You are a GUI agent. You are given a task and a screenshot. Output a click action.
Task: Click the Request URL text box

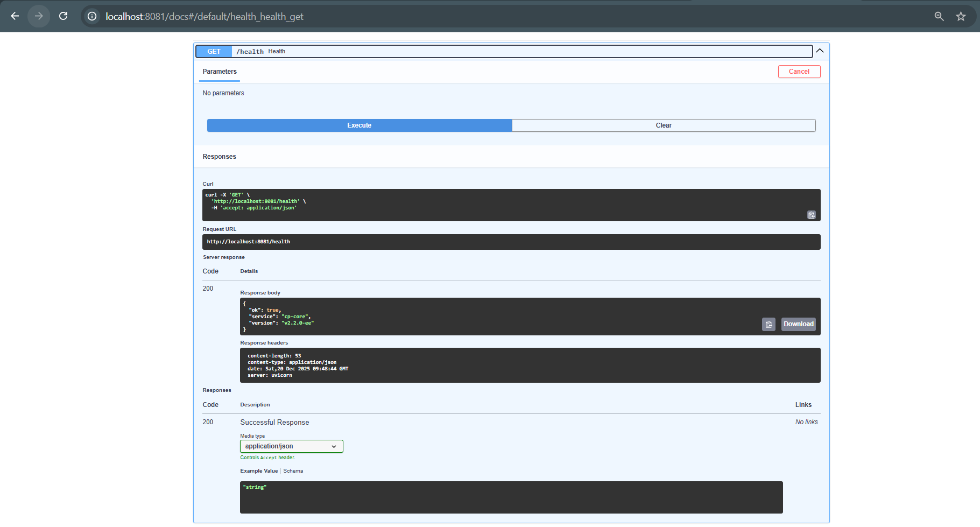[x=511, y=242]
